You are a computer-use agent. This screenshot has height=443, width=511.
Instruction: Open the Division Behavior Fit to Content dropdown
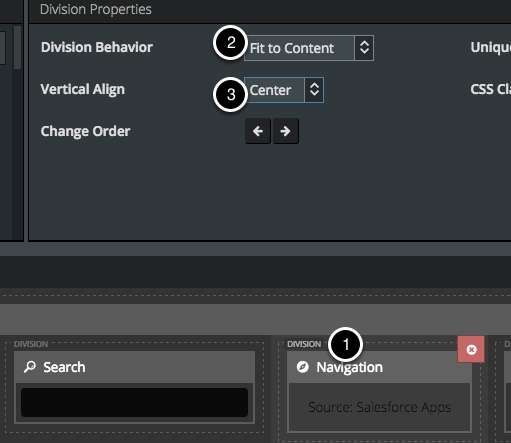pos(309,48)
